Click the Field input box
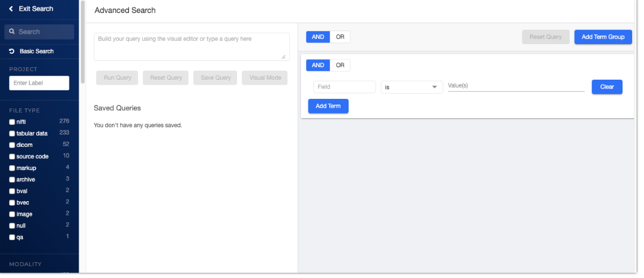This screenshot has width=644, height=278. tap(345, 87)
